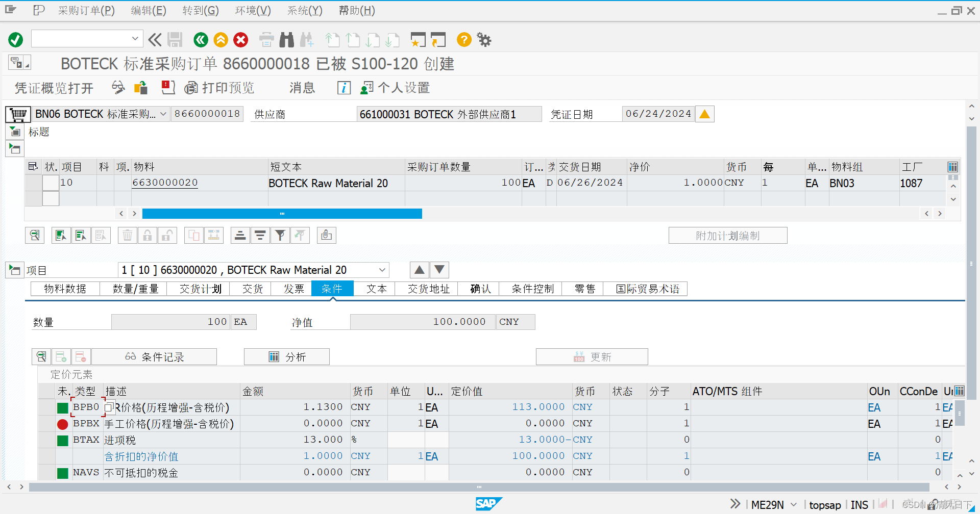Expand the header section labeled 标题
980x514 pixels.
tap(15, 132)
